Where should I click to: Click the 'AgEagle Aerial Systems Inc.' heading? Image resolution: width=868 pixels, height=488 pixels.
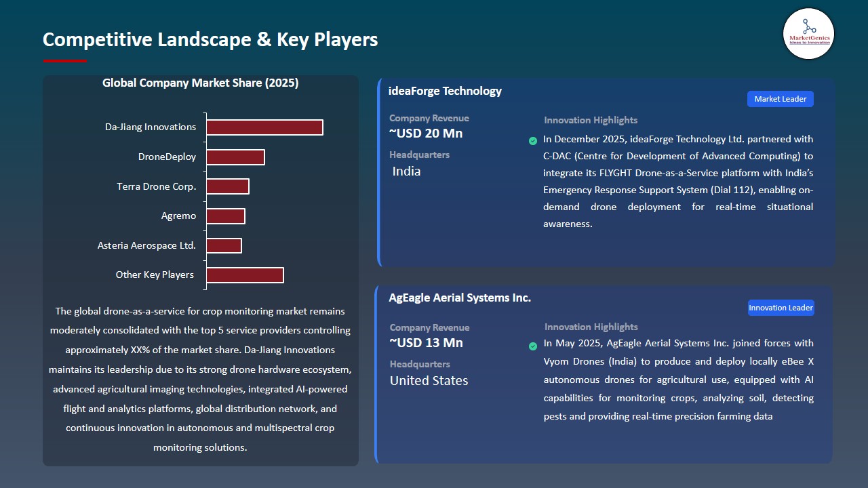460,298
